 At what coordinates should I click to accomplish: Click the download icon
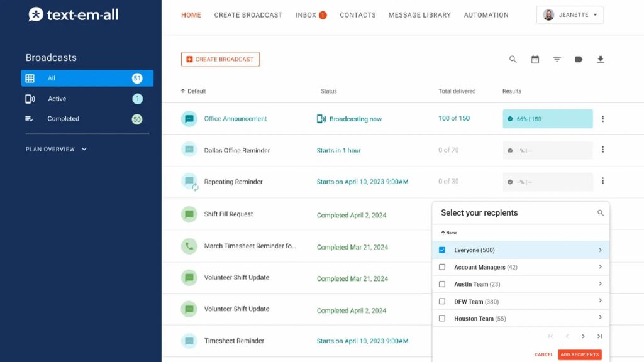pos(601,60)
